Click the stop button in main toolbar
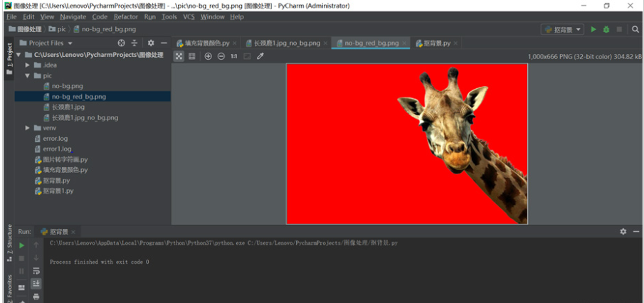 tap(619, 29)
